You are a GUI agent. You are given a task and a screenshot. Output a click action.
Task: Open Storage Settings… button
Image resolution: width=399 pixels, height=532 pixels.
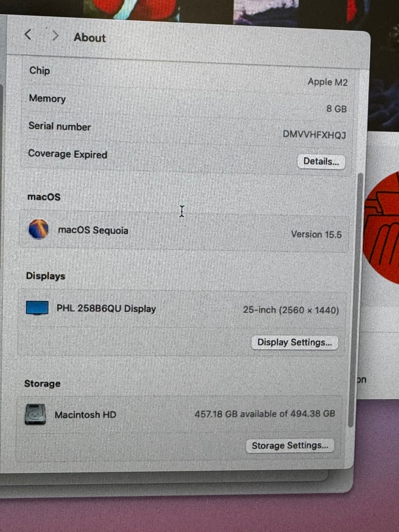point(290,445)
